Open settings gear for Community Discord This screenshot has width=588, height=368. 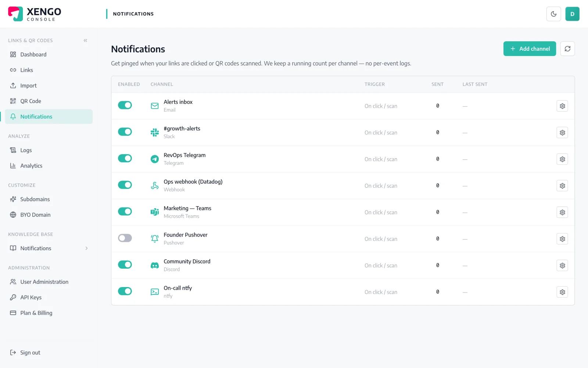coord(562,265)
